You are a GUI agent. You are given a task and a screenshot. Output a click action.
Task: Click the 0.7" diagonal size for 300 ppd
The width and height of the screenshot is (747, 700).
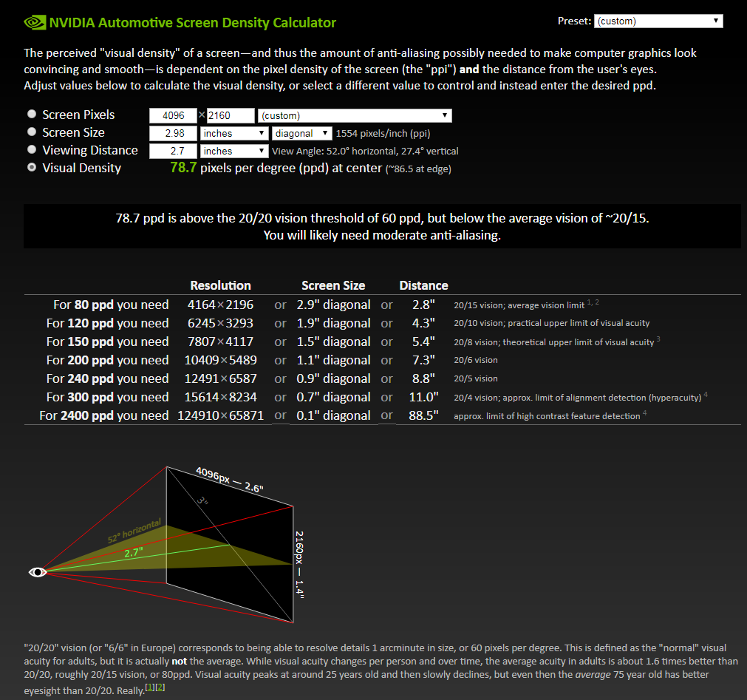click(333, 398)
